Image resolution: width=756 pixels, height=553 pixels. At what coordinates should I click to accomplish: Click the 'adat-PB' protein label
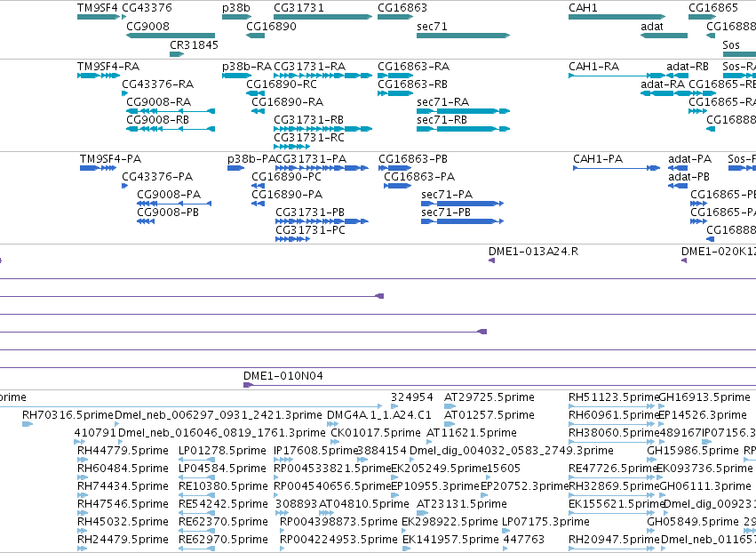coord(689,177)
